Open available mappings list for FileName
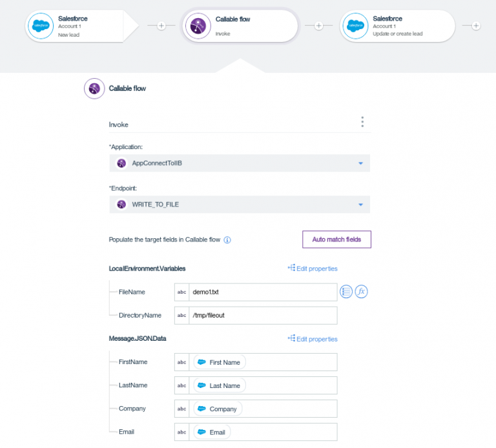The height and width of the screenshot is (448, 496). tap(346, 292)
